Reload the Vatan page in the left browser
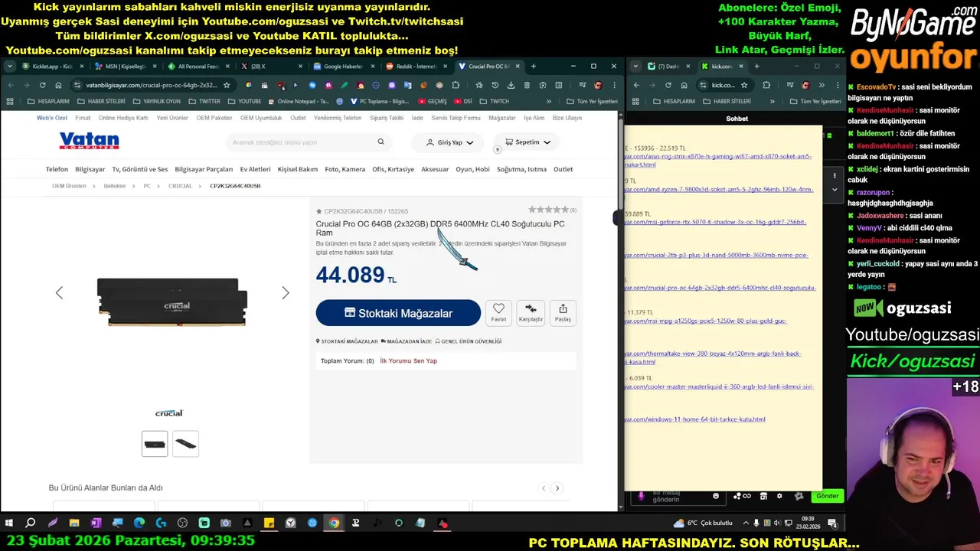This screenshot has height=551, width=980. (42, 85)
